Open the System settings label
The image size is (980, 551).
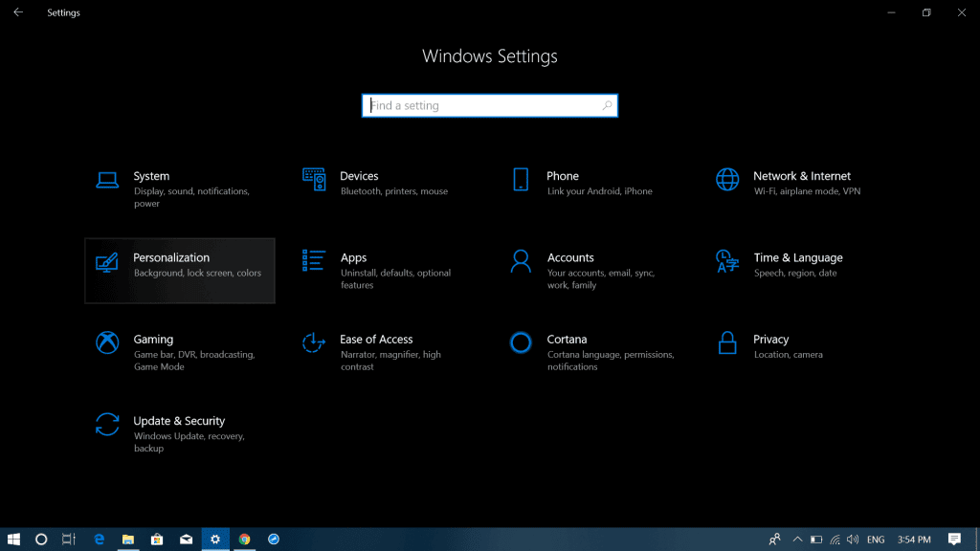click(151, 176)
